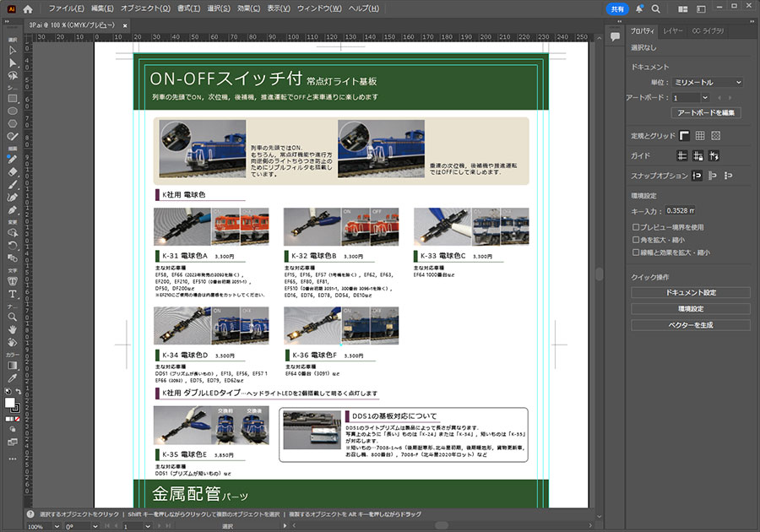This screenshot has width=760, height=532.
Task: Click the lock guides icon
Action: tap(698, 155)
